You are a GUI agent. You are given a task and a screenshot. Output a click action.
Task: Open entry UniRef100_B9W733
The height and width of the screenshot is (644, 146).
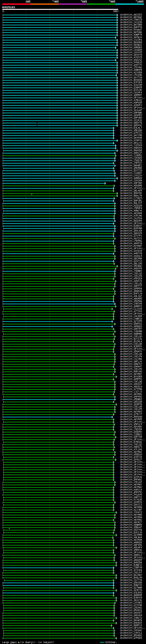(131, 585)
